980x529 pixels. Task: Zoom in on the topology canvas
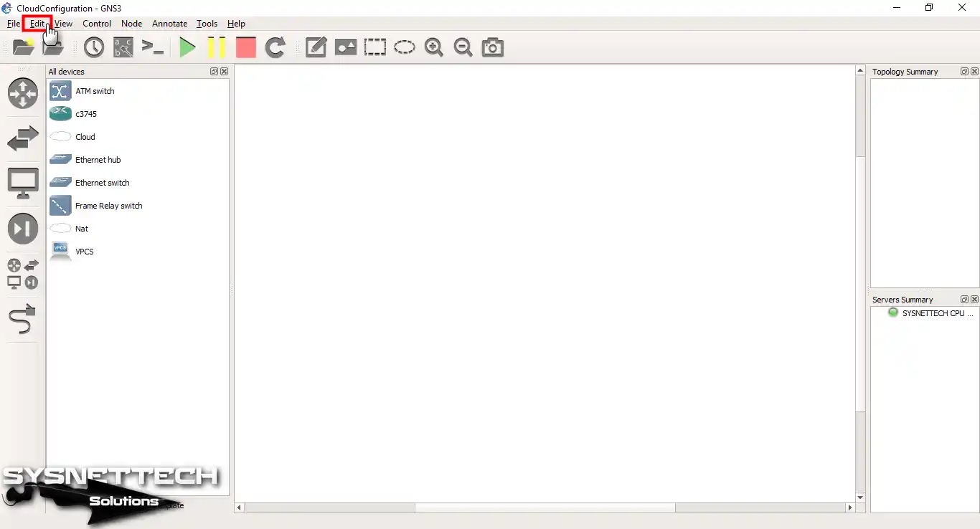tap(433, 47)
